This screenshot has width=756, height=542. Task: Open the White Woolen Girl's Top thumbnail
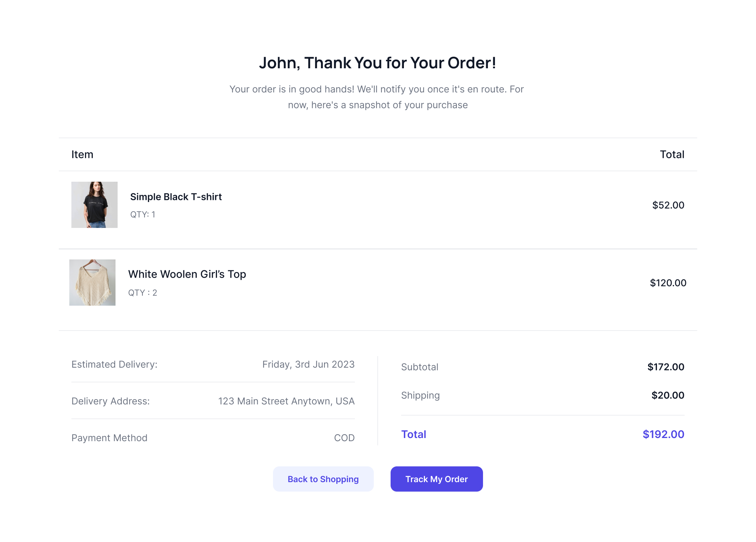pyautogui.click(x=92, y=283)
